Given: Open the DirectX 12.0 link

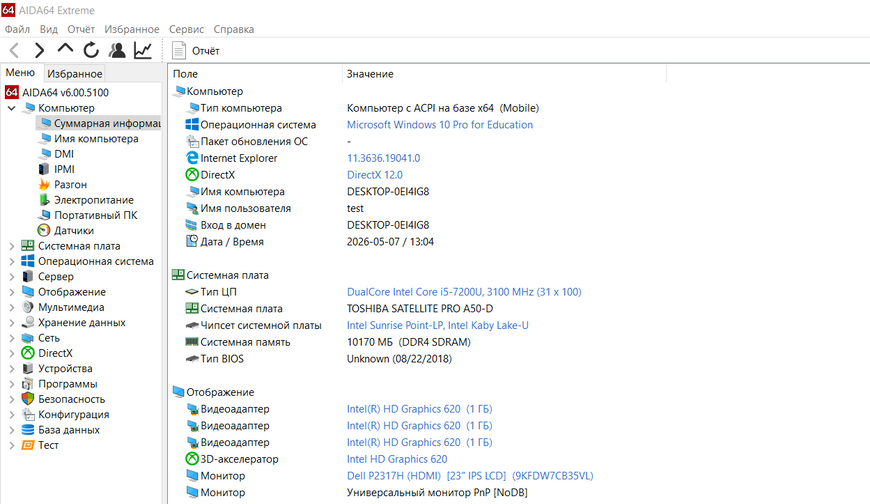Looking at the screenshot, I should 375,174.
